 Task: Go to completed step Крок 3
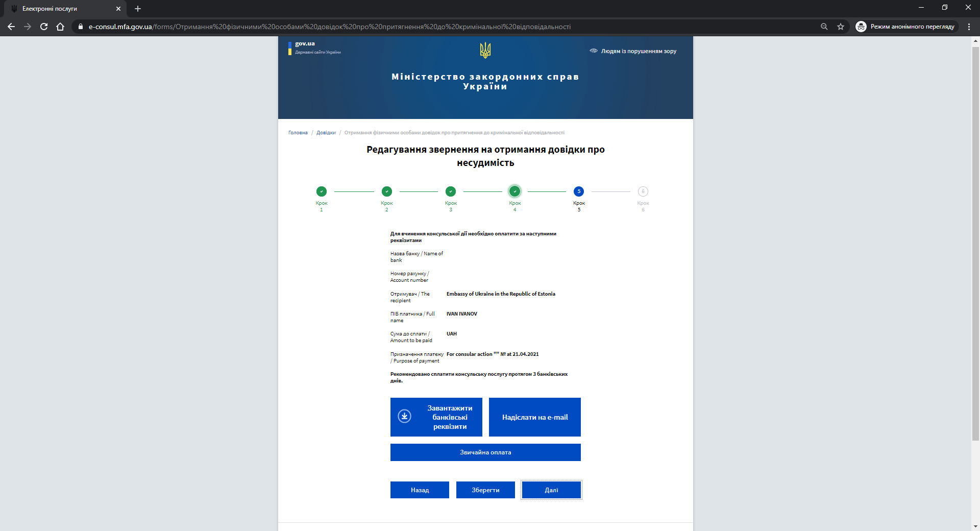[451, 191]
